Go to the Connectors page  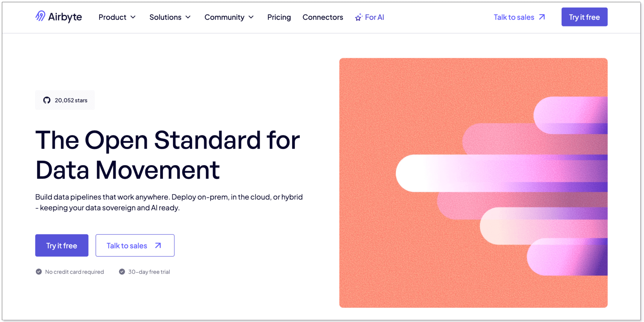tap(323, 17)
